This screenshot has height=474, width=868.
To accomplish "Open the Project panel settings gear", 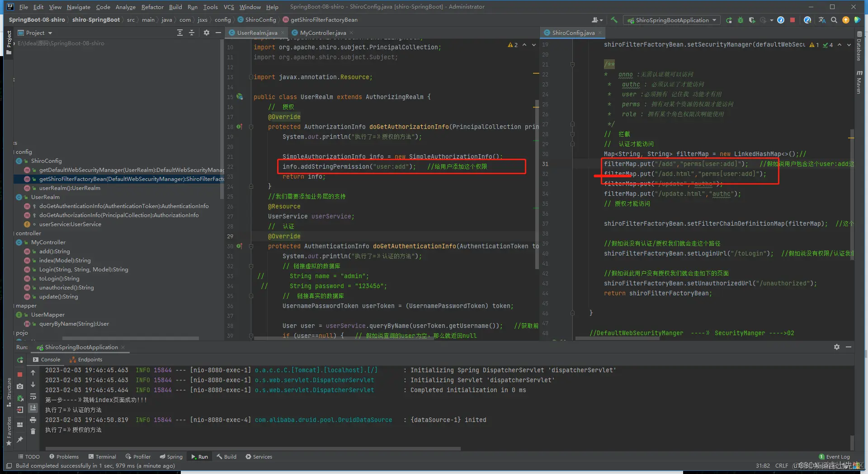I will click(207, 33).
